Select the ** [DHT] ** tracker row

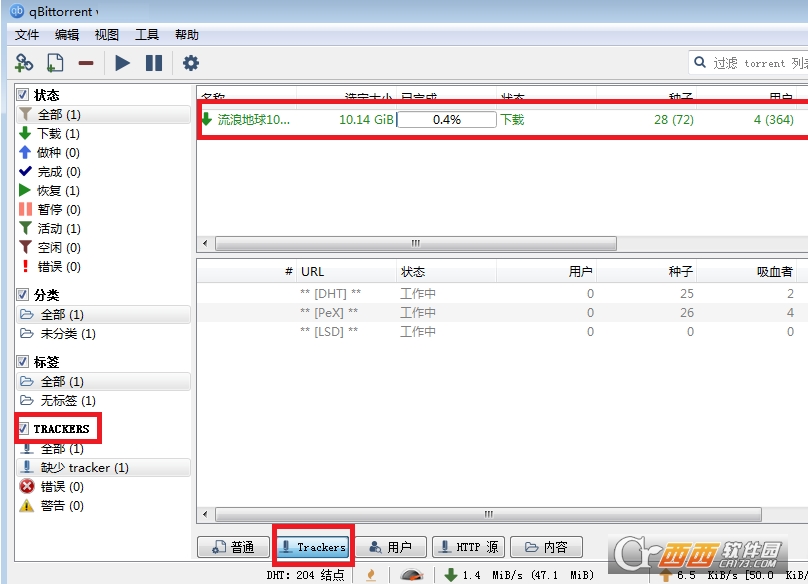tap(502, 294)
